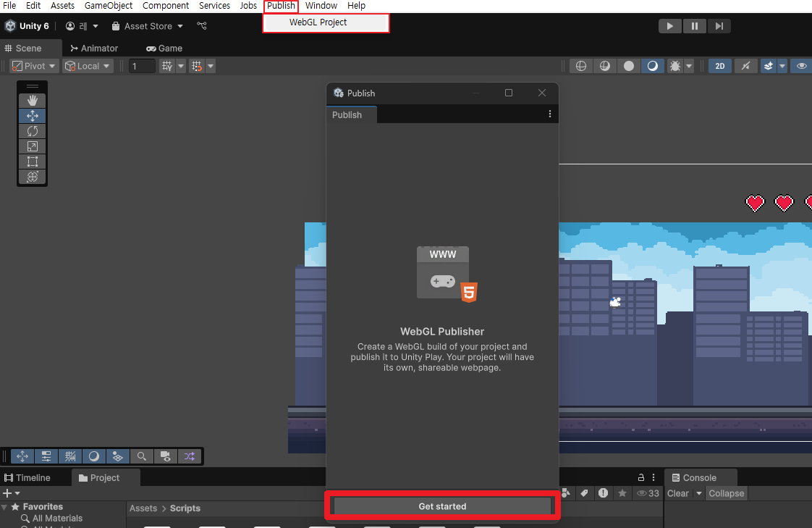Select the Scale tool

(x=32, y=146)
